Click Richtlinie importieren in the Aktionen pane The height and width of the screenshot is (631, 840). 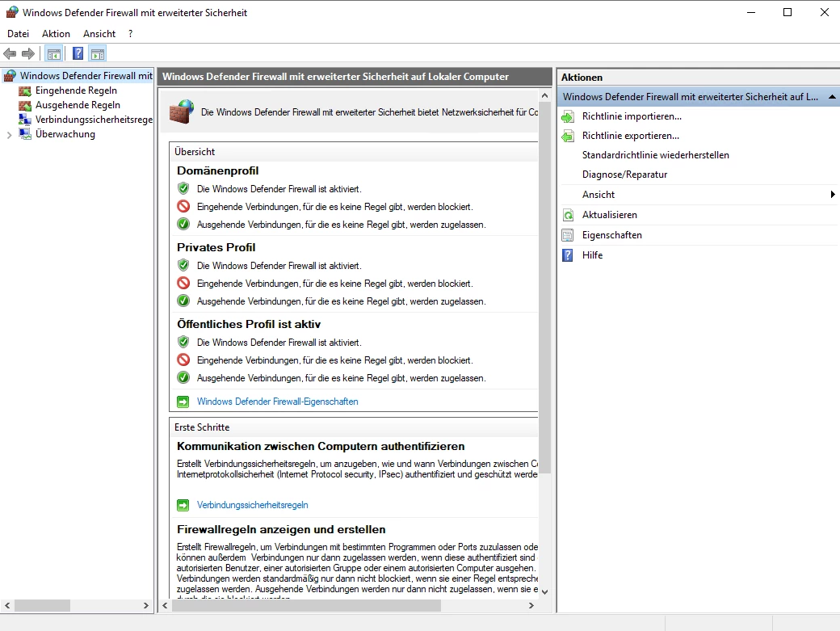pyautogui.click(x=632, y=116)
